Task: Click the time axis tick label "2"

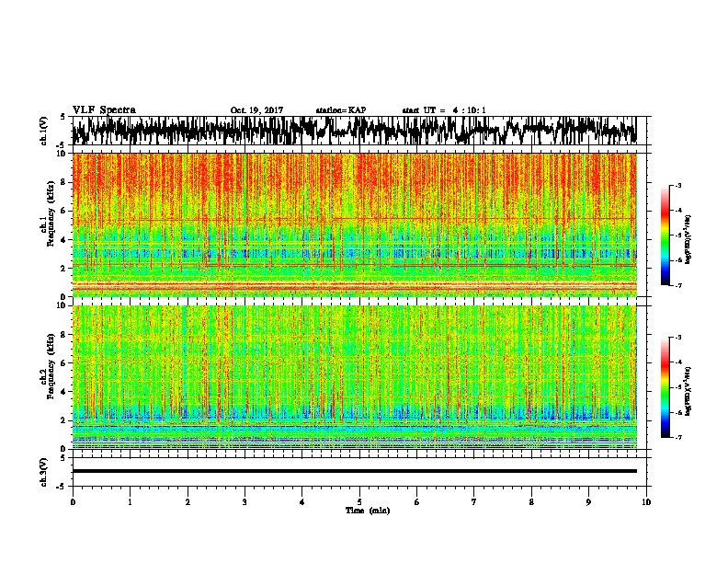Action: point(188,502)
